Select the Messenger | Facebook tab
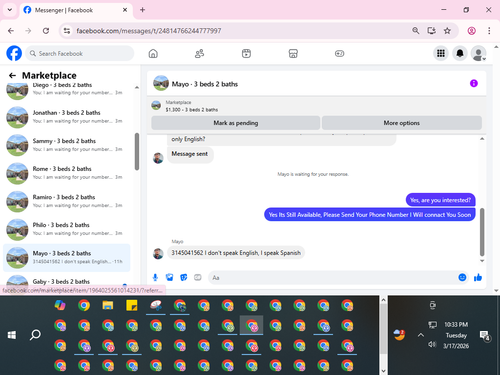 pyautogui.click(x=76, y=10)
